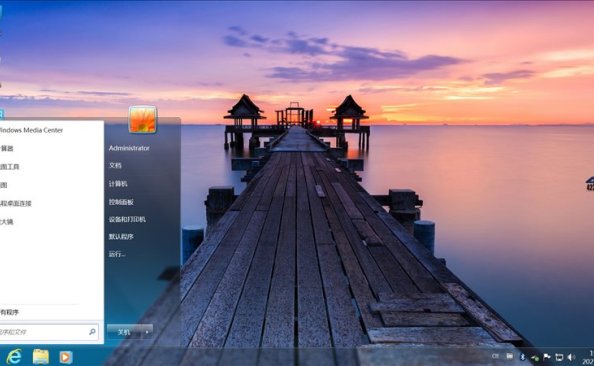Open 默认程序 from Start menu
Screen dimensions: 594x366
point(121,237)
